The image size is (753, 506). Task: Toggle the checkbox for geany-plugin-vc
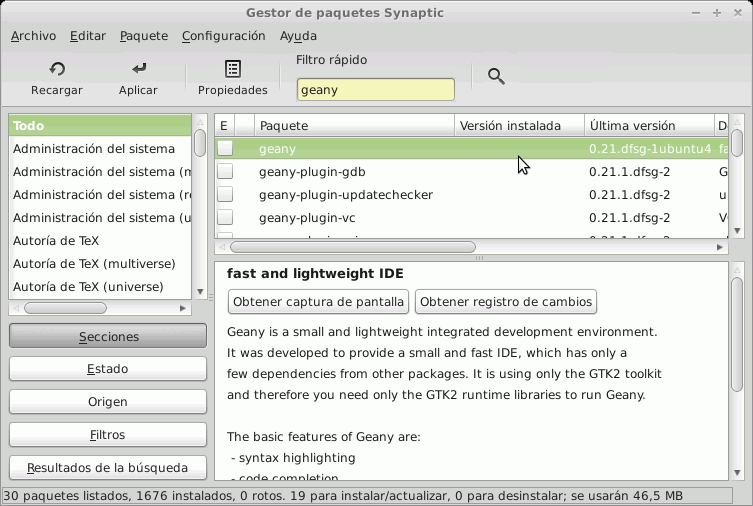pos(225,217)
